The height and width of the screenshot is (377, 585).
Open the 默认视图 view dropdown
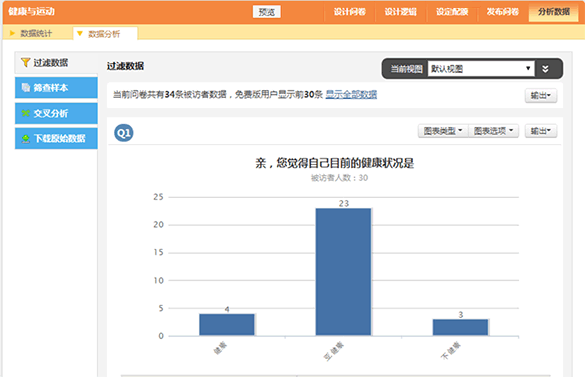[481, 69]
